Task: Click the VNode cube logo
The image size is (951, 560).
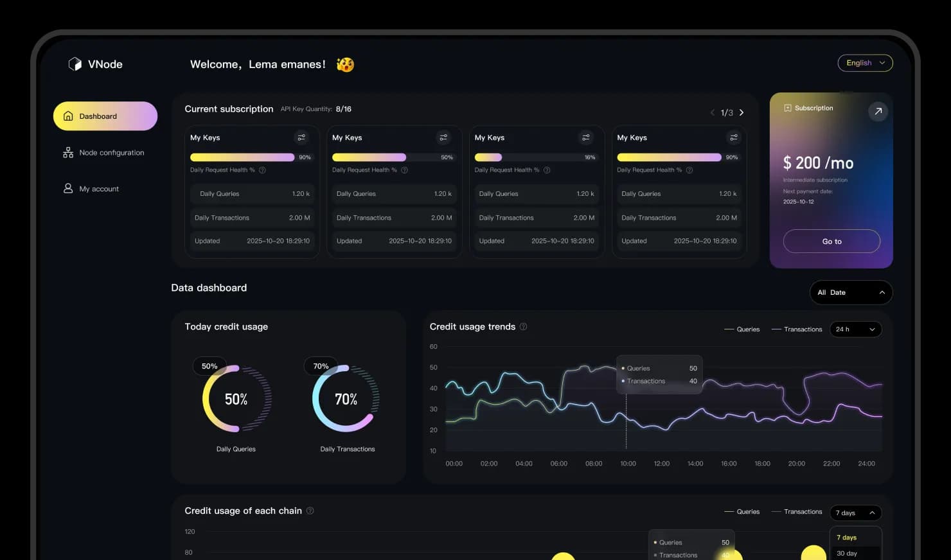Action: tap(75, 64)
